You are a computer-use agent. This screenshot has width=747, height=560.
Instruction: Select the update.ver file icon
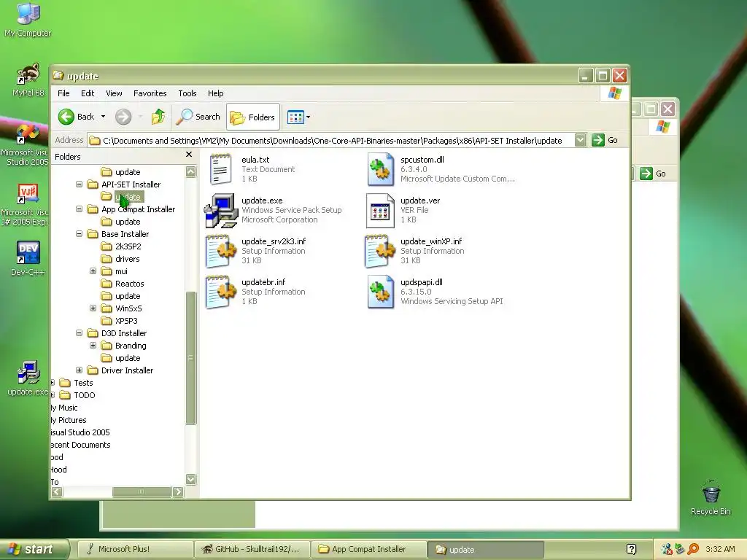tap(380, 211)
